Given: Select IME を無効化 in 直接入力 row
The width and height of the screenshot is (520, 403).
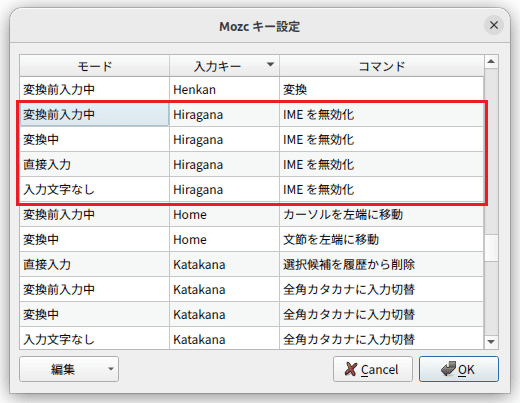Looking at the screenshot, I should (x=382, y=164).
